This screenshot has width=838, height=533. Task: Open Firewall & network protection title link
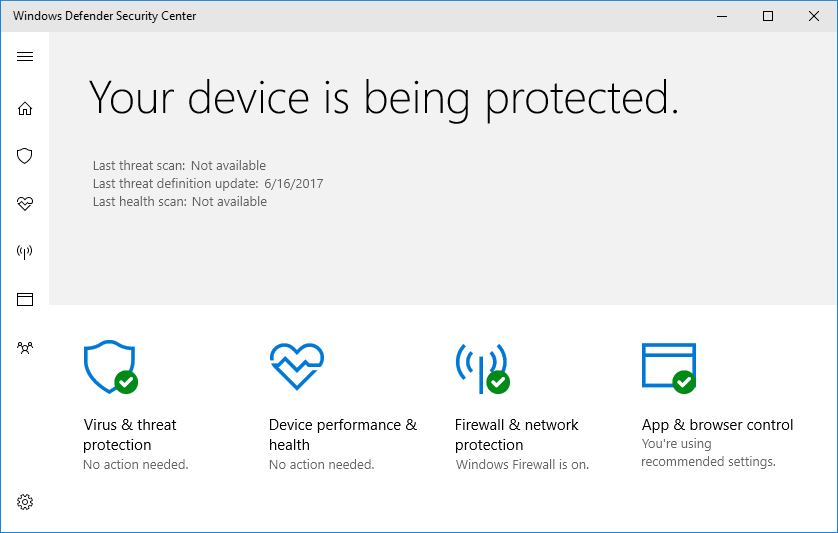(x=516, y=435)
